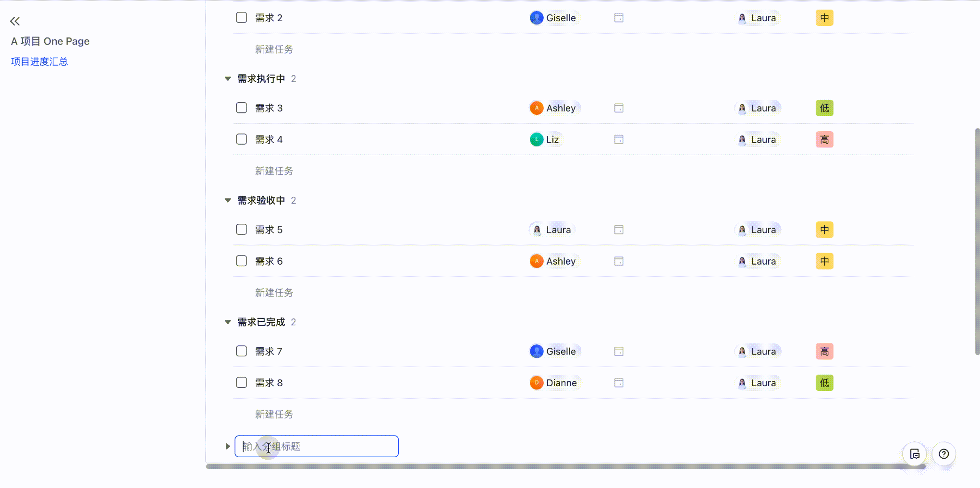Open the document comments icon at bottom right

(x=914, y=454)
